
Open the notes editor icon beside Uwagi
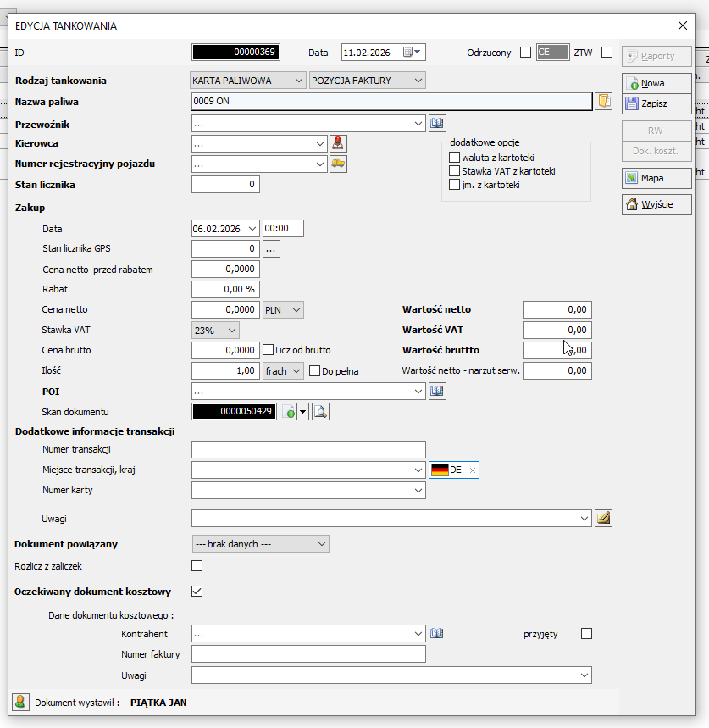(x=603, y=518)
